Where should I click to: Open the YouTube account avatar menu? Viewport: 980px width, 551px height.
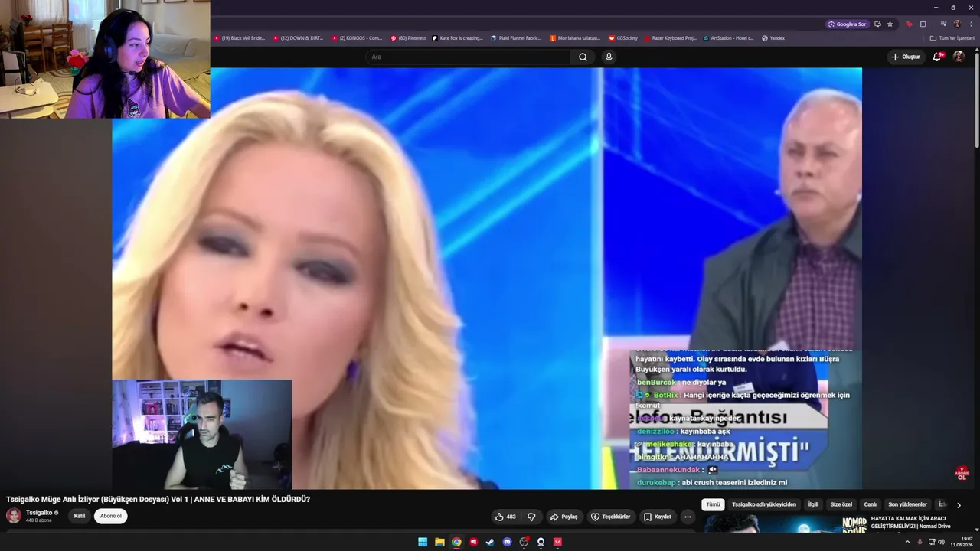click(959, 57)
